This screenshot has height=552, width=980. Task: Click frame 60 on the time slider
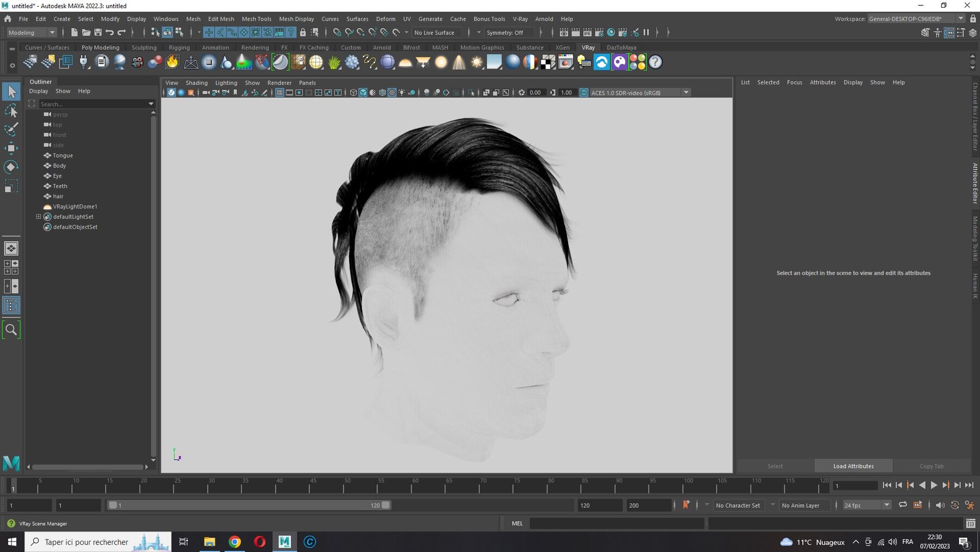pos(415,485)
